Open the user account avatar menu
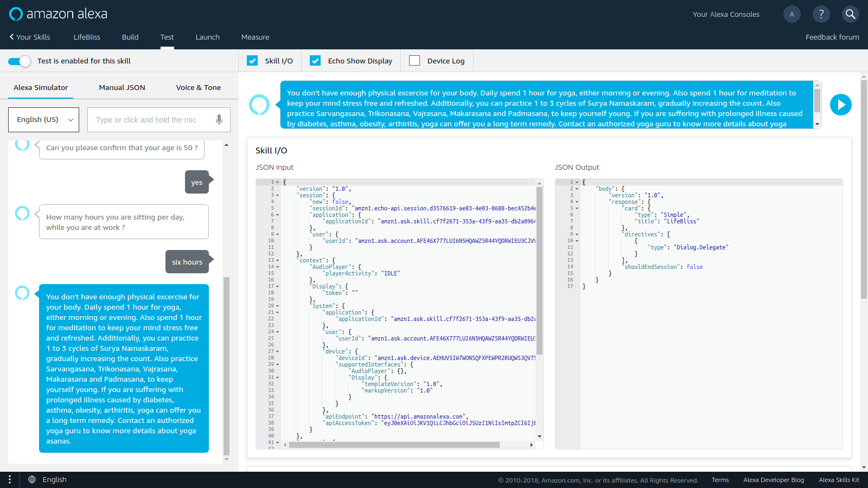 (x=792, y=14)
